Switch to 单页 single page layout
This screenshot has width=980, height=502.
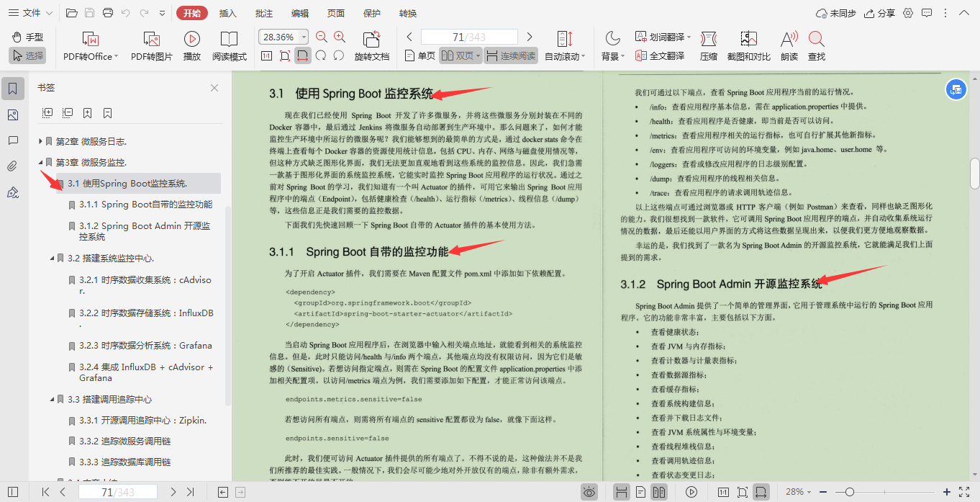tap(420, 55)
